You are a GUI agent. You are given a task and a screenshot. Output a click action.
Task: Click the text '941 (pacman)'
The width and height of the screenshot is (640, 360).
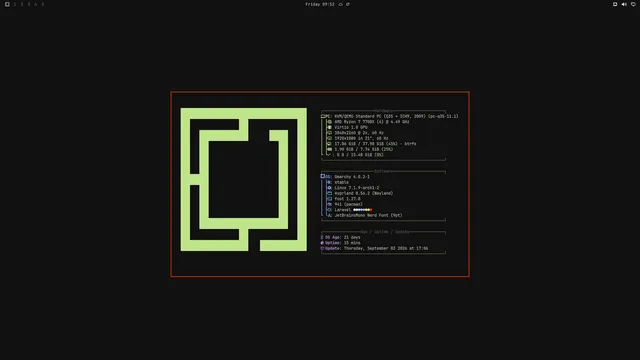(x=348, y=204)
